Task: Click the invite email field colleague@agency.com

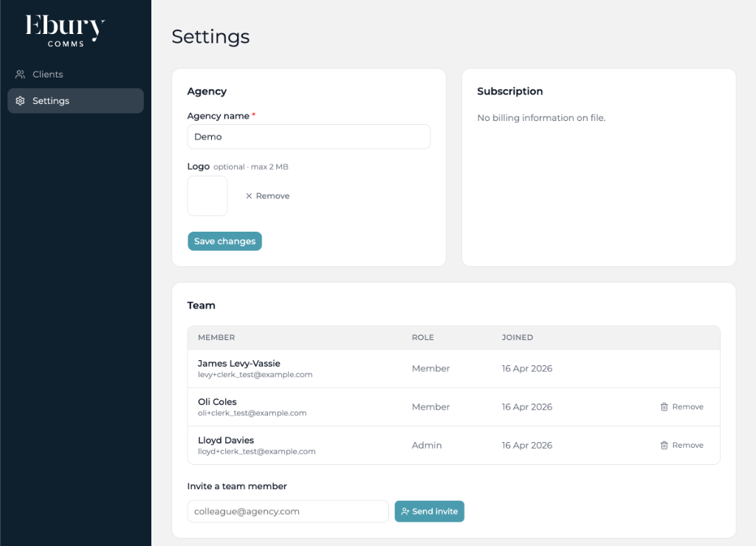Action: (x=288, y=511)
